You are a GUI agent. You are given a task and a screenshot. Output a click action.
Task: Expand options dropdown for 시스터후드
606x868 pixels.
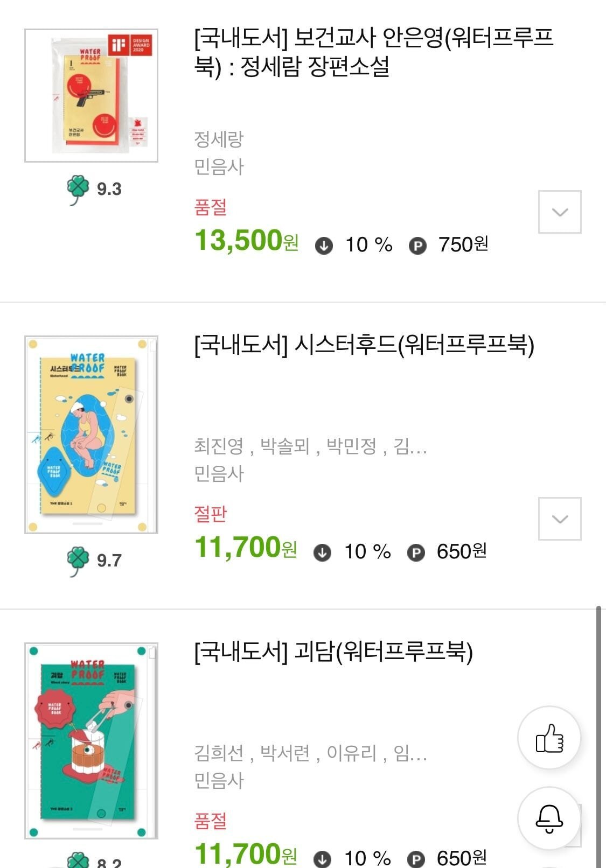click(560, 519)
